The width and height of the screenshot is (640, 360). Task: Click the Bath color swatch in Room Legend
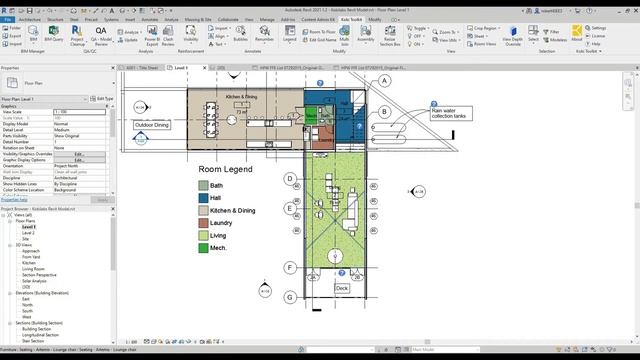click(x=203, y=185)
